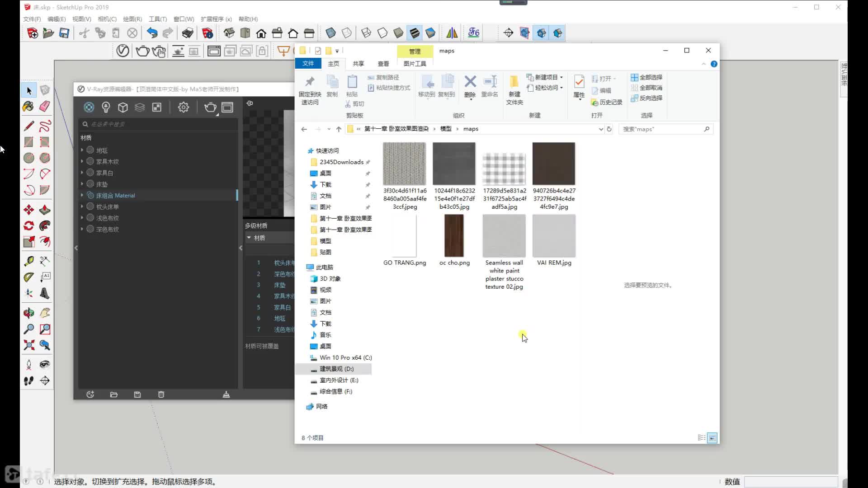Image resolution: width=868 pixels, height=488 pixels.
Task: Select the Push/Pull tool
Action: click(45, 210)
